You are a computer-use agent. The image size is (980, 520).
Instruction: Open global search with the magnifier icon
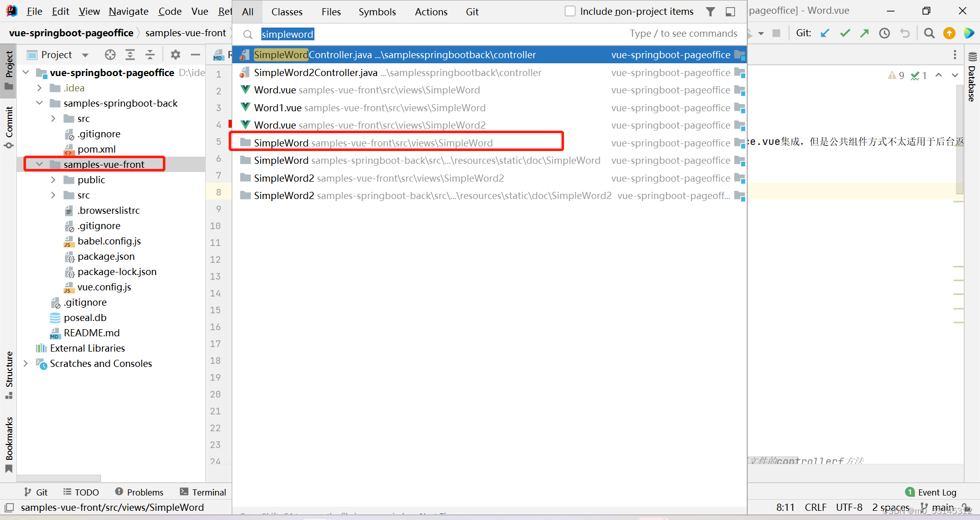pyautogui.click(x=929, y=33)
